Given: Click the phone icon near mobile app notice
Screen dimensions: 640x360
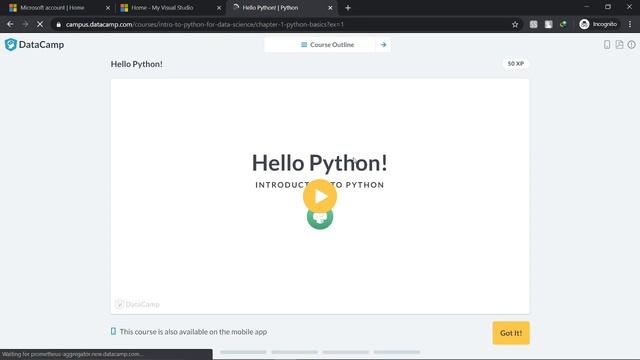Looking at the screenshot, I should (x=113, y=331).
